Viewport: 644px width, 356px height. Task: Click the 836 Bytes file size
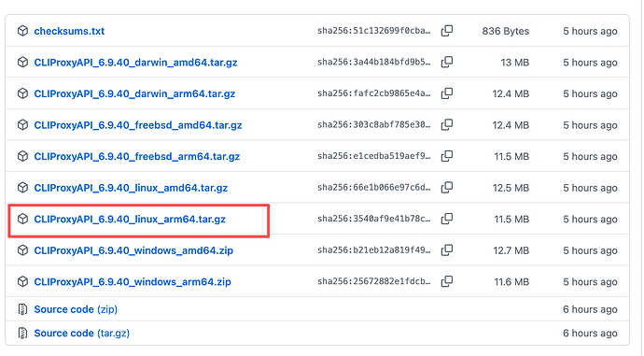click(x=506, y=31)
